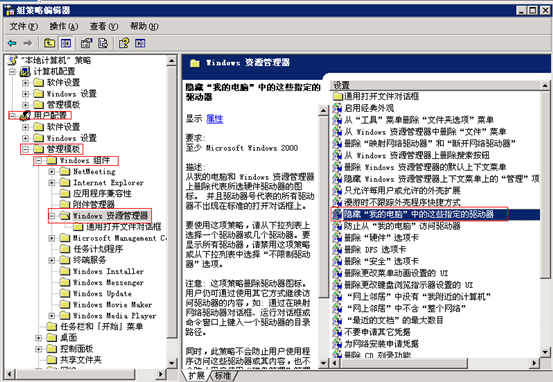
Task: Click the Back arrow toolbar icon
Action: 12,43
